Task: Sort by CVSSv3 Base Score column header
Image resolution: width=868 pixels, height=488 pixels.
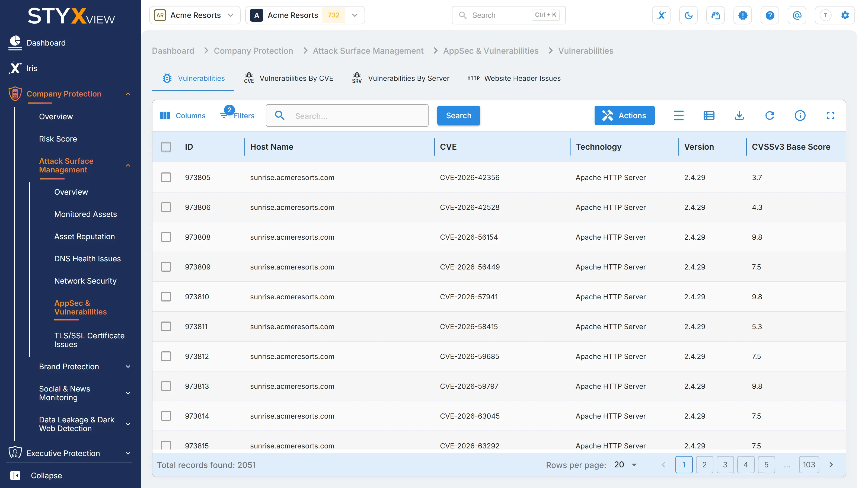Action: click(x=791, y=147)
